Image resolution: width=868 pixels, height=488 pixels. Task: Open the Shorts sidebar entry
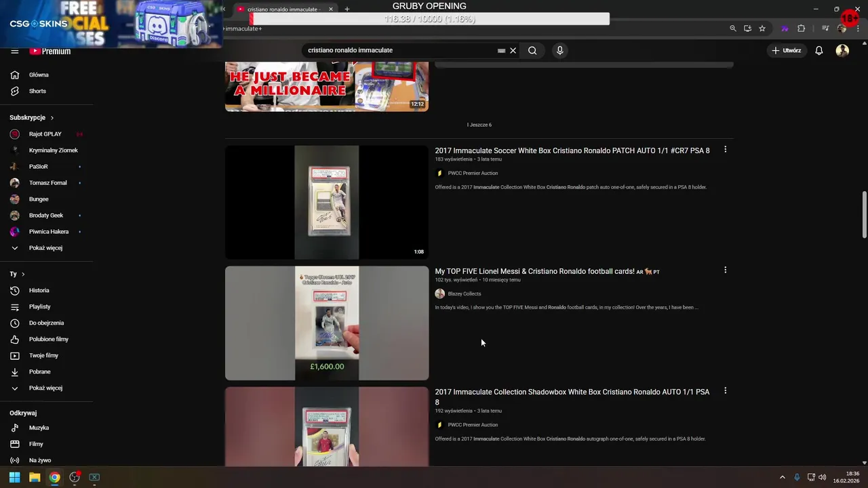37,91
